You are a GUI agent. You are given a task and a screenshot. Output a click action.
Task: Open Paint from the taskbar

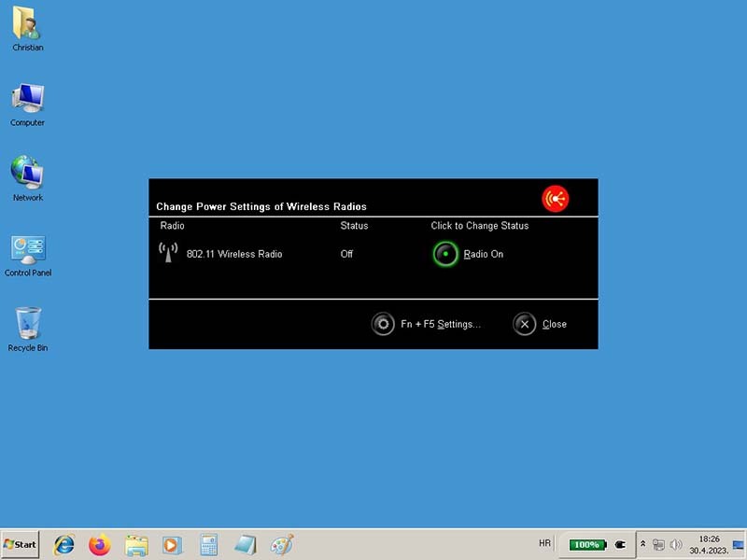pos(281,544)
